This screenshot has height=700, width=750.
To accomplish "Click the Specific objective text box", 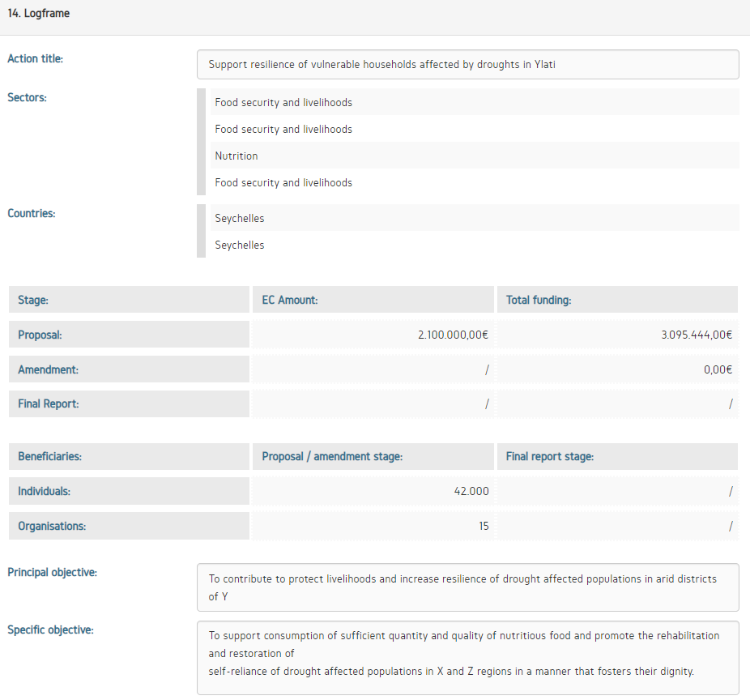I will [x=467, y=658].
